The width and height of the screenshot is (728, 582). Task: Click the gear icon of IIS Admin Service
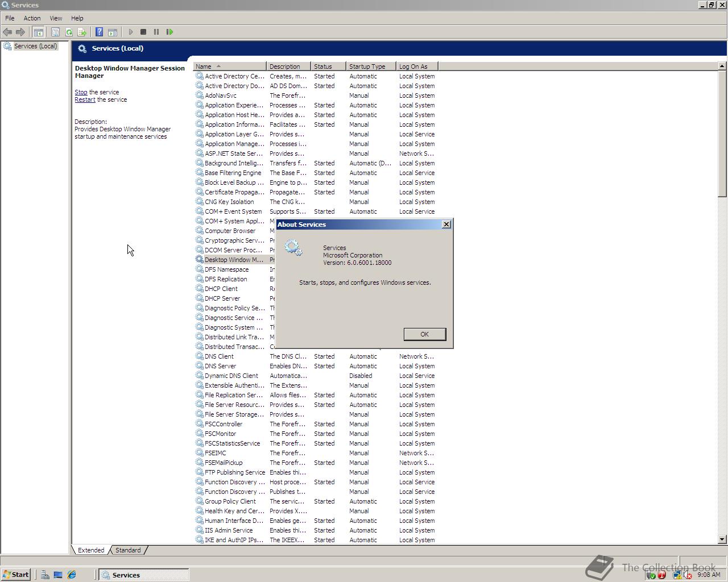[x=200, y=530]
